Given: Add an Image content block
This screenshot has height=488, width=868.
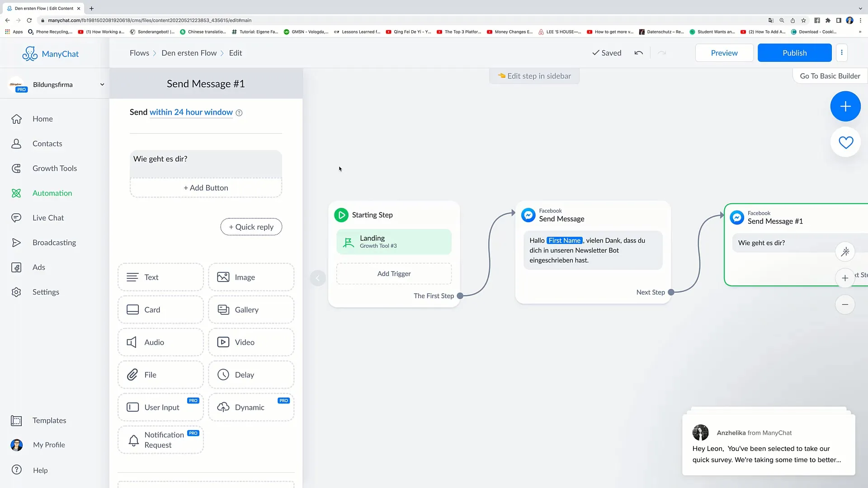Looking at the screenshot, I should click(x=251, y=277).
